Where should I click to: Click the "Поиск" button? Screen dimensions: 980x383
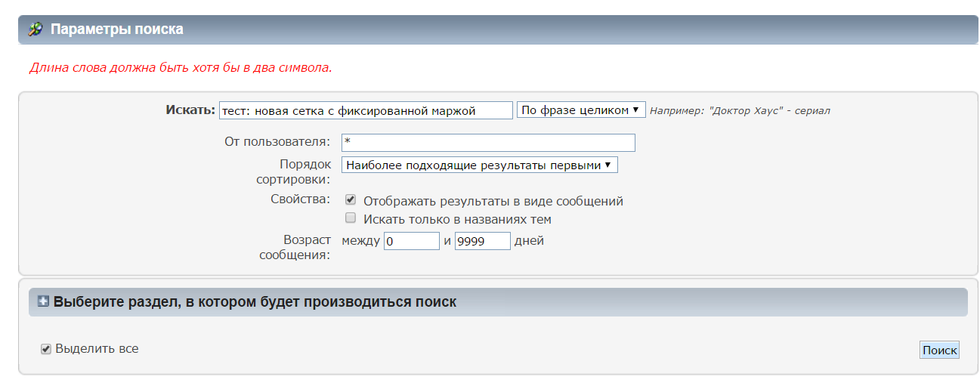click(939, 350)
